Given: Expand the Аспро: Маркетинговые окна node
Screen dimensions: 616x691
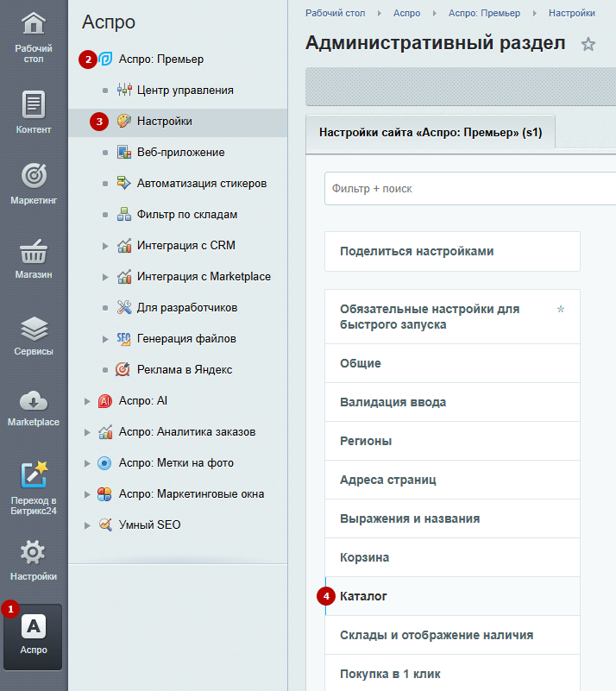Looking at the screenshot, I should [87, 494].
